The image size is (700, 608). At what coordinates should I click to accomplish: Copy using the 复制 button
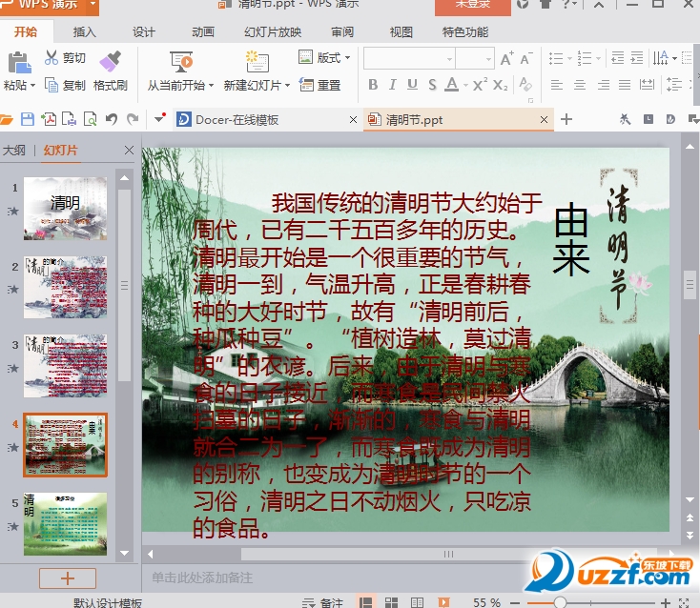pyautogui.click(x=65, y=85)
